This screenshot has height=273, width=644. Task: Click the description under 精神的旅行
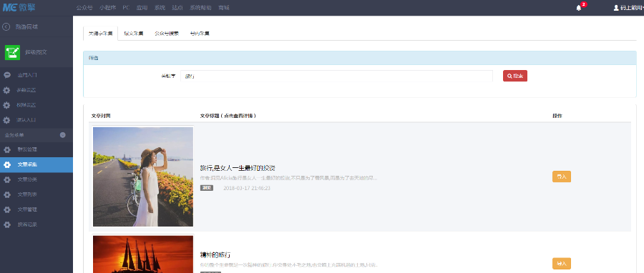coord(289,265)
